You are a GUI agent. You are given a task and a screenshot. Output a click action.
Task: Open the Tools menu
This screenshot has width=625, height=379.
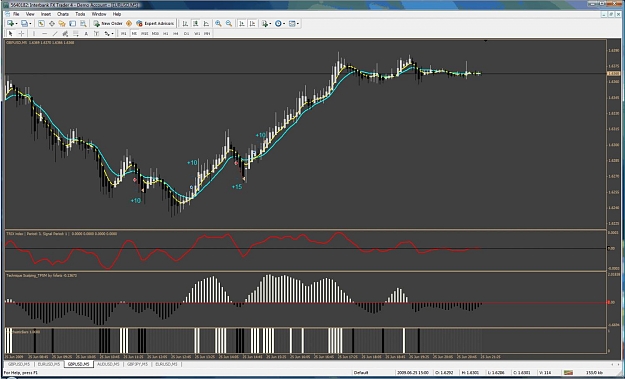click(x=80, y=14)
